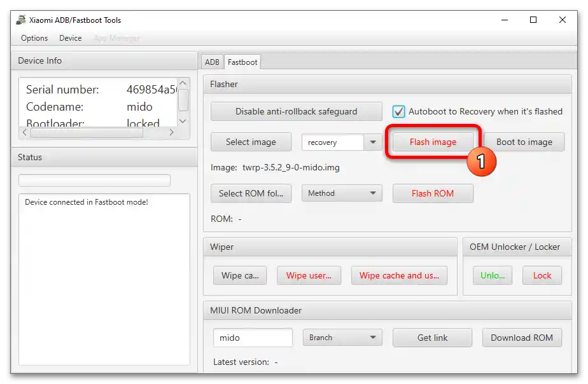Click the Device Info panel header
This screenshot has width=588, height=384.
[x=104, y=60]
